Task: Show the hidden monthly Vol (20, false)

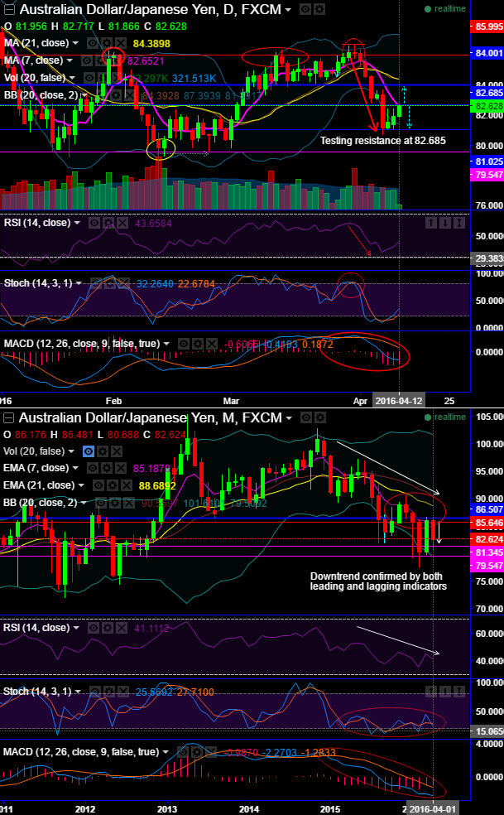Action: [89, 451]
